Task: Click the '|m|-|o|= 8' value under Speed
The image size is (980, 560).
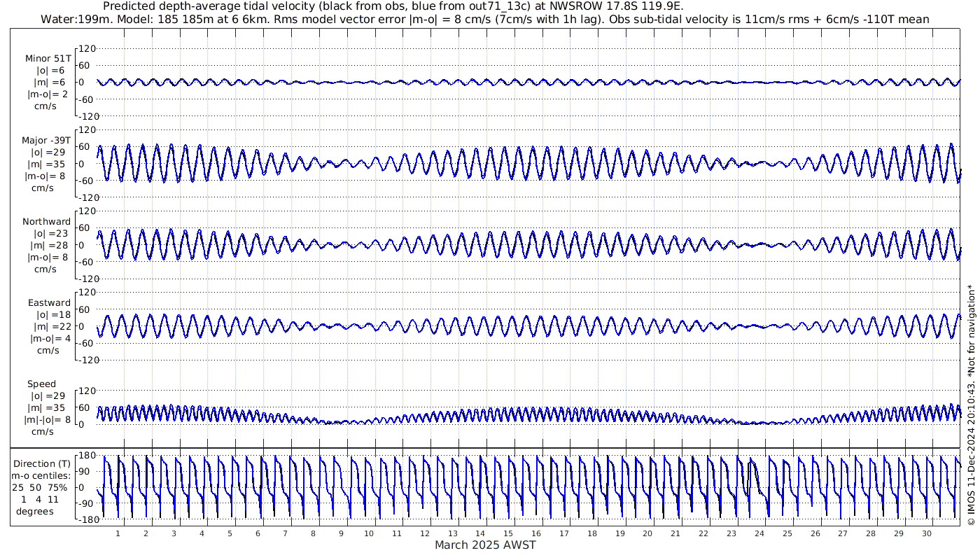Action: click(x=48, y=420)
